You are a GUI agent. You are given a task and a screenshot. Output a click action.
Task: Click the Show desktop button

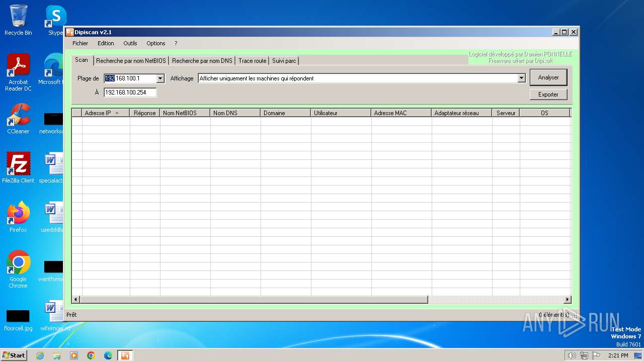(638, 355)
